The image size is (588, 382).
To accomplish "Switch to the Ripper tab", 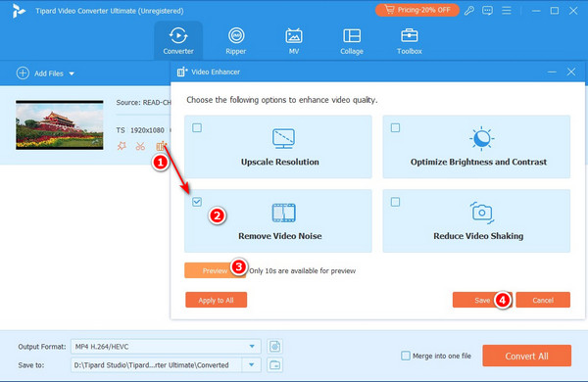I will click(x=236, y=41).
